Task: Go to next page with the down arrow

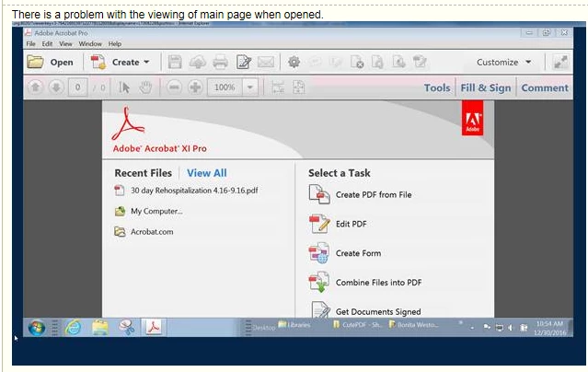Action: (56, 87)
